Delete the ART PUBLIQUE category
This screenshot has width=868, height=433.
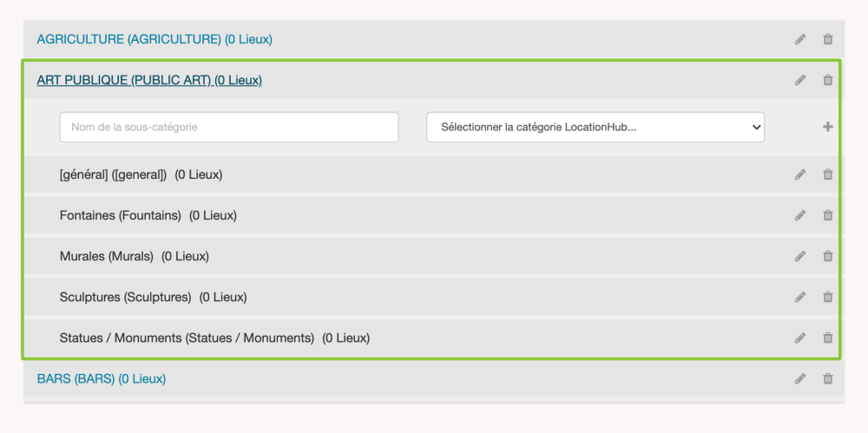point(827,80)
